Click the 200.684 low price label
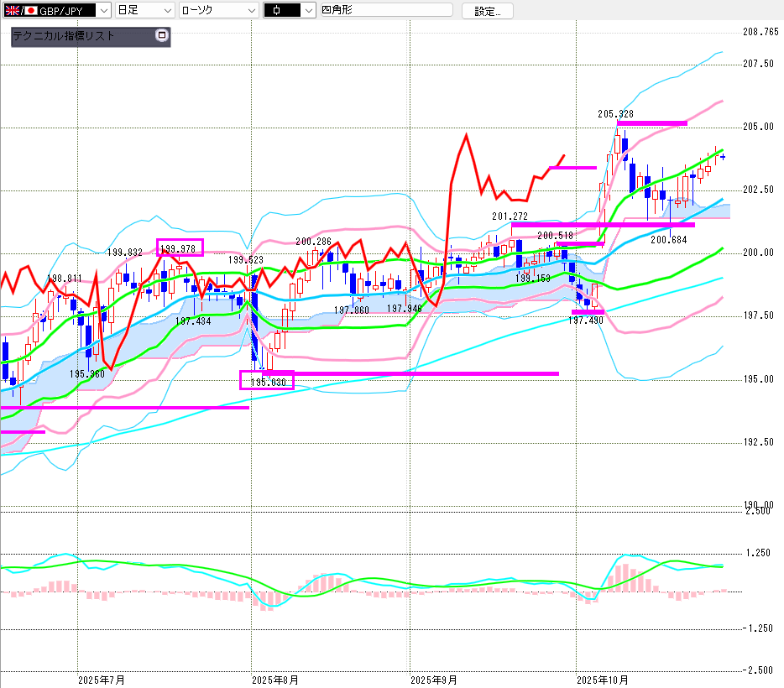Screen dimensions: 784x688 click(x=671, y=240)
